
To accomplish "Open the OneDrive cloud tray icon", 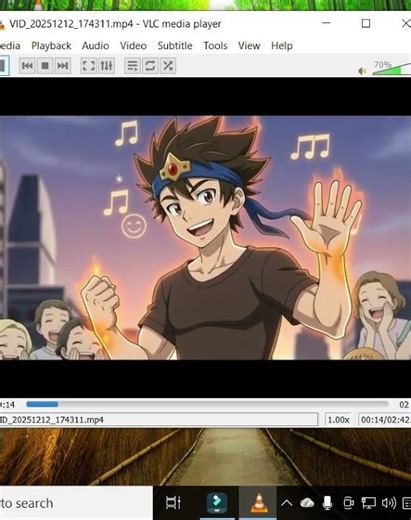I will click(x=307, y=503).
